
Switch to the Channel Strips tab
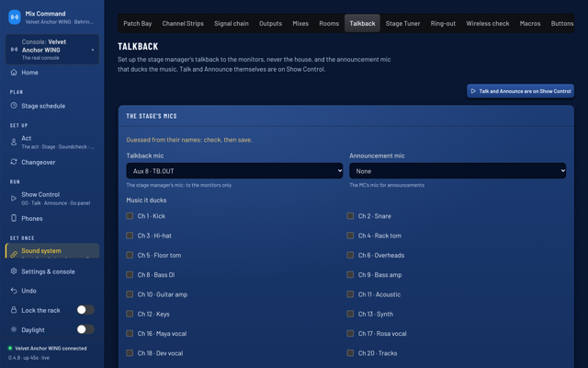pos(183,23)
